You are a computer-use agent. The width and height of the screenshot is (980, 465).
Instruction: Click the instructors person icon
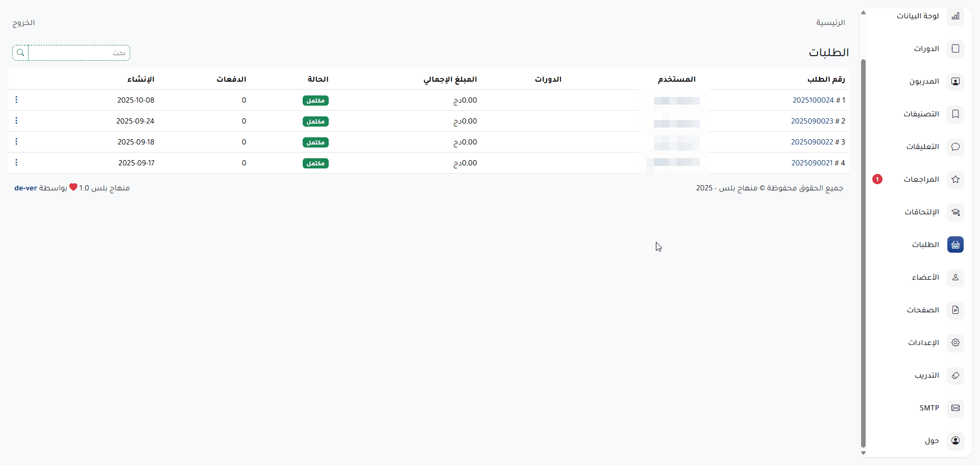pyautogui.click(x=955, y=82)
